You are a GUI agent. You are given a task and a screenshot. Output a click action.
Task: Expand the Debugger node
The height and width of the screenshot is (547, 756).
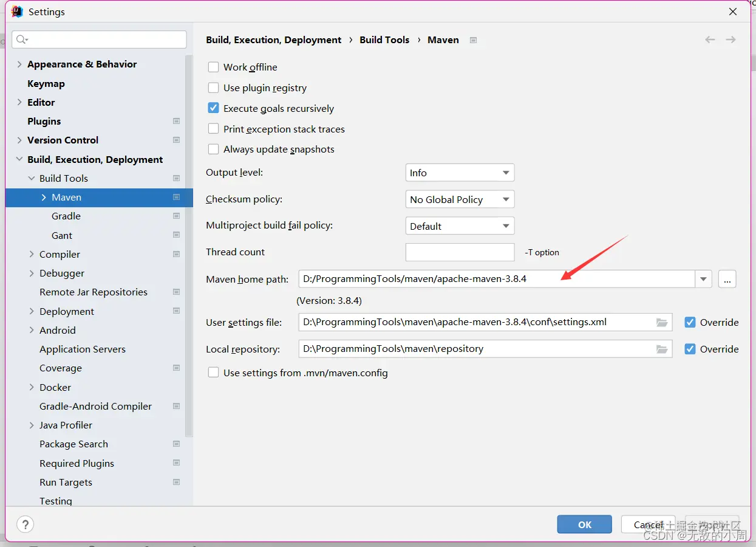point(32,273)
